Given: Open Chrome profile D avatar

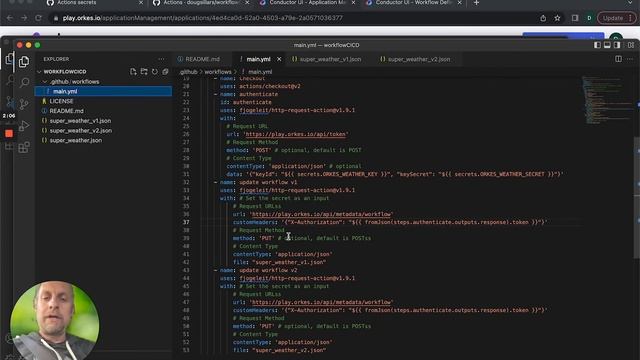Looking at the screenshot, I should [x=589, y=18].
